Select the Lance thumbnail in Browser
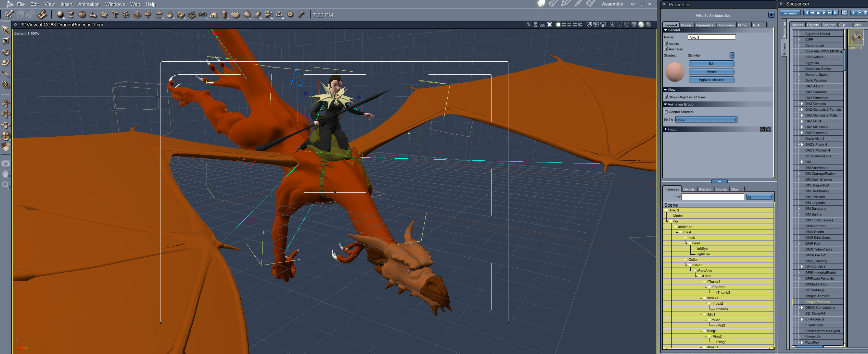 (856, 38)
